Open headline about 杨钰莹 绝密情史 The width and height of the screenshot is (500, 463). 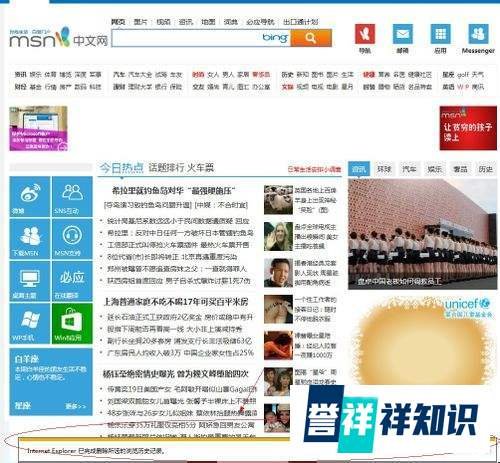click(176, 374)
